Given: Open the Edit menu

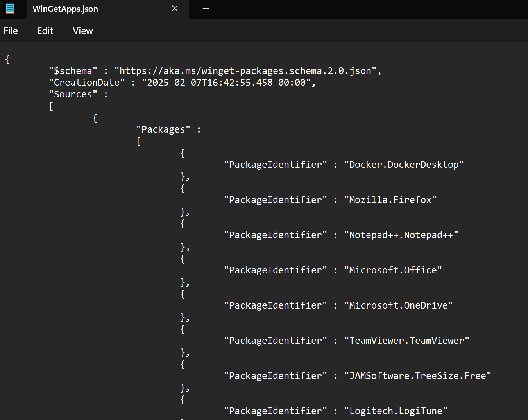Looking at the screenshot, I should pos(45,31).
